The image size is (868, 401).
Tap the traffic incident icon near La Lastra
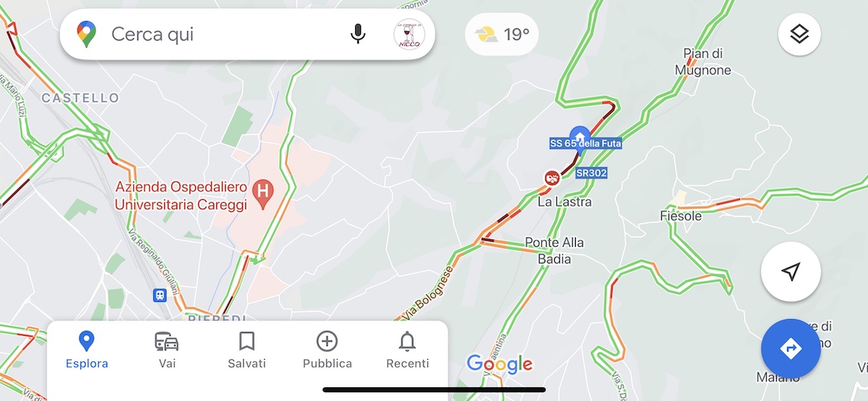point(551,178)
